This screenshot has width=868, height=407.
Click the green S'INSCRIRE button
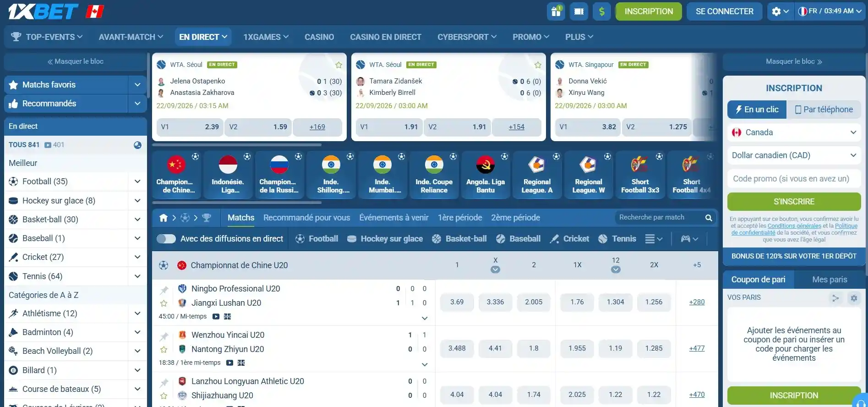794,202
